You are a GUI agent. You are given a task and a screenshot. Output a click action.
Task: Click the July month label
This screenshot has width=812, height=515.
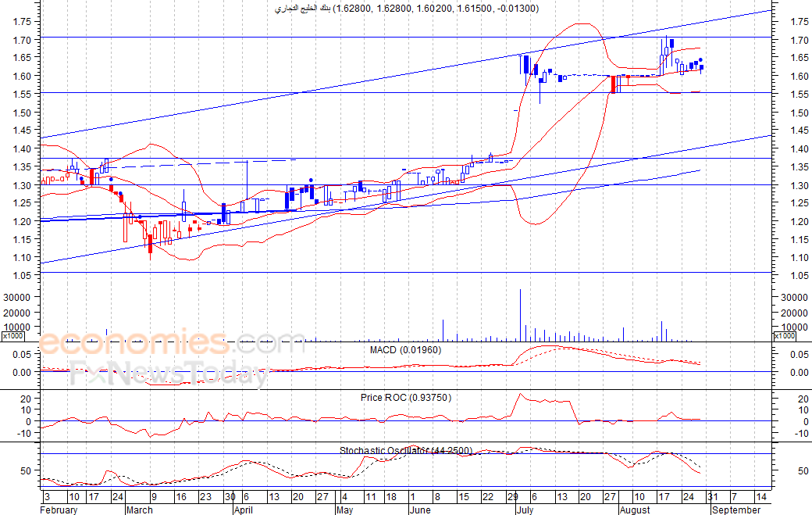[525, 510]
